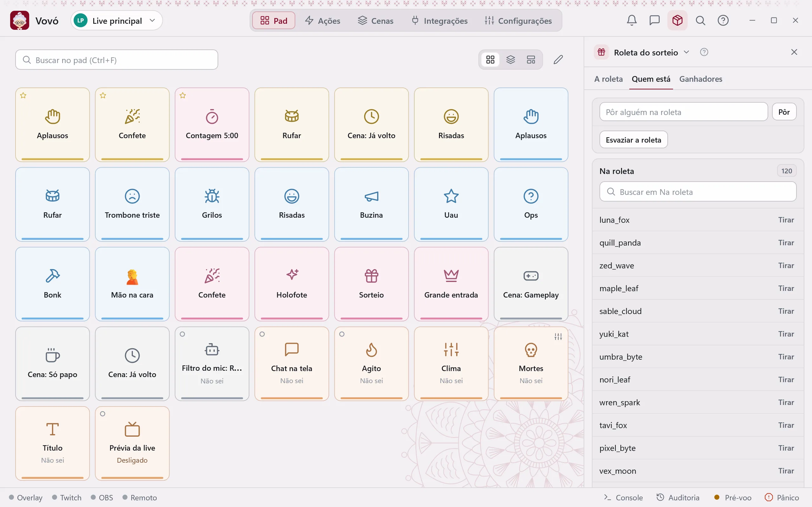Open the notifications bell icon
The height and width of the screenshot is (507, 812).
632,21
